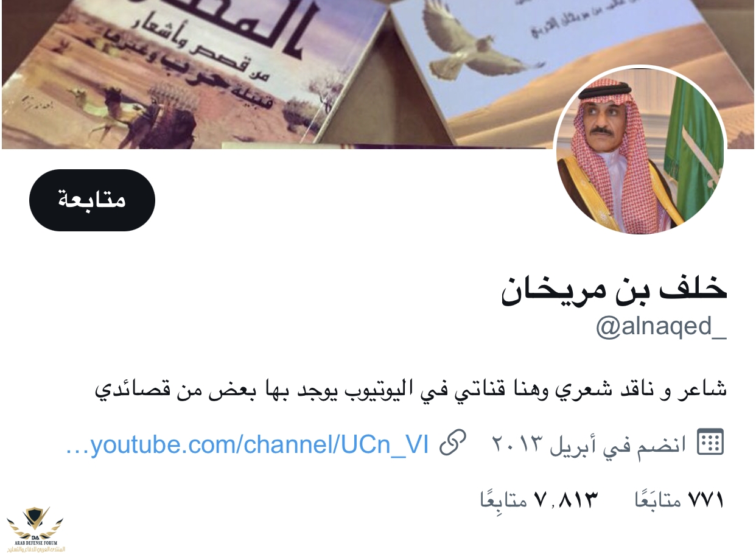Click the متابعة follow button
This screenshot has height=554, width=756.
(92, 200)
